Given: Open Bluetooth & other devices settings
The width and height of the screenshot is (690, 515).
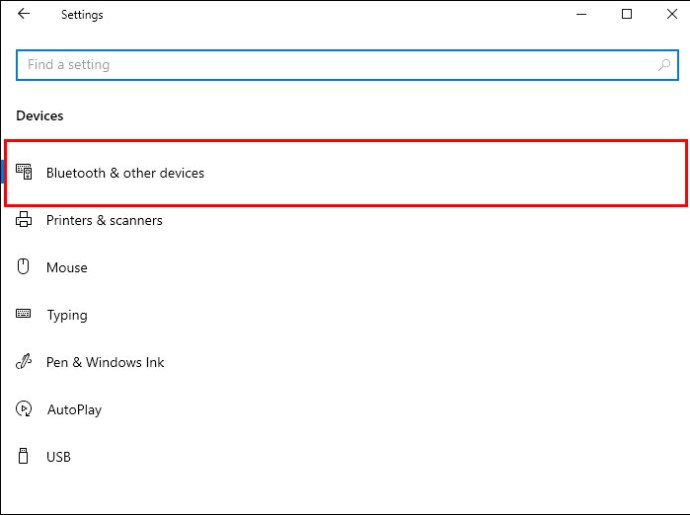Looking at the screenshot, I should (x=345, y=173).
